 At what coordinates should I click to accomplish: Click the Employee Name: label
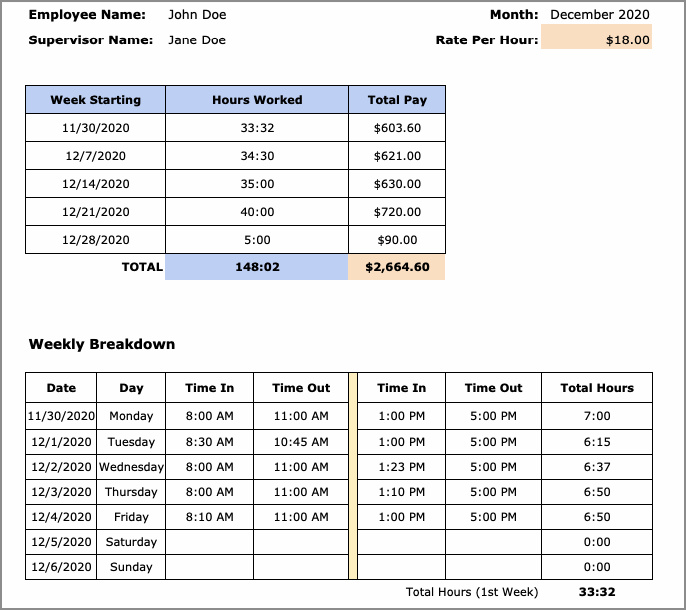click(87, 14)
